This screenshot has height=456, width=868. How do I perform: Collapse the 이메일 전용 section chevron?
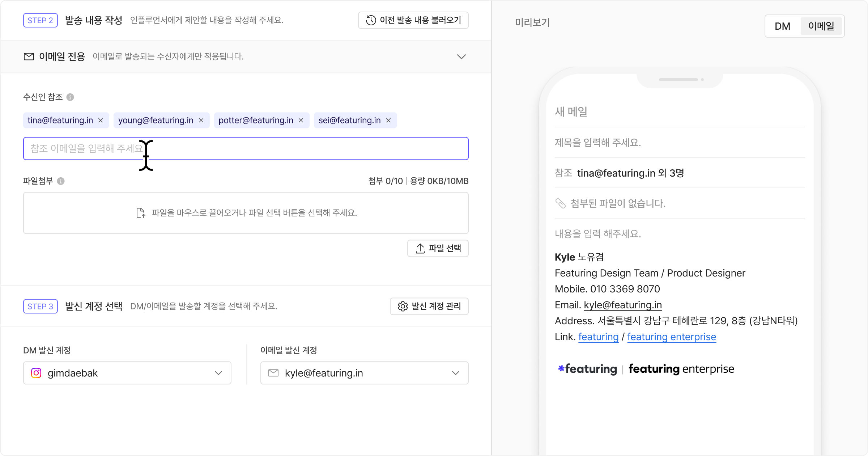pos(461,56)
